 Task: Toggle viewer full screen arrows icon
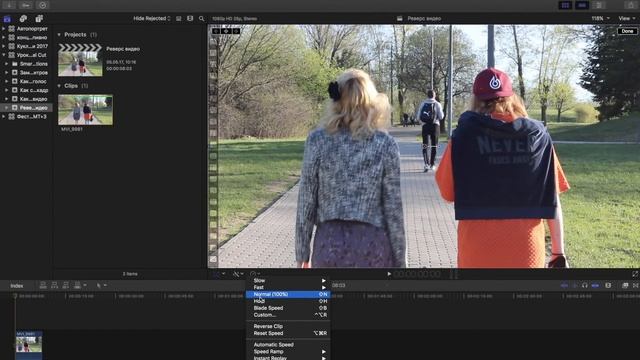pos(635,274)
